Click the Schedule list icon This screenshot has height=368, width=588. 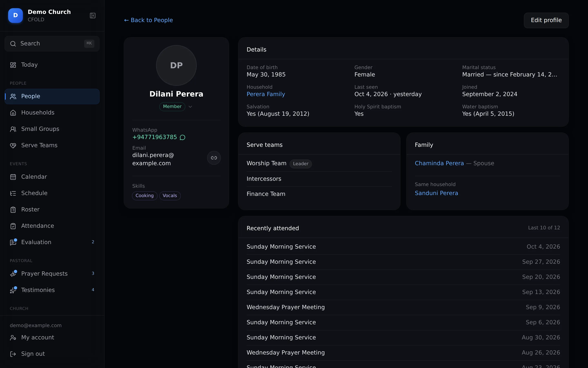13,193
